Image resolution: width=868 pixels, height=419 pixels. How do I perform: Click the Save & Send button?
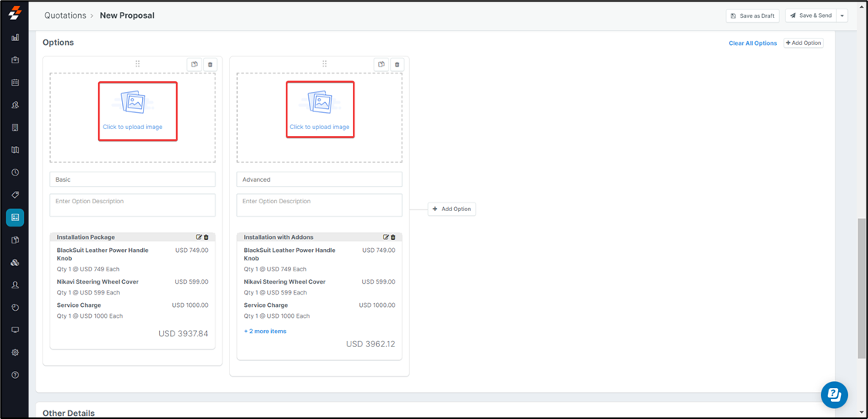click(x=811, y=16)
